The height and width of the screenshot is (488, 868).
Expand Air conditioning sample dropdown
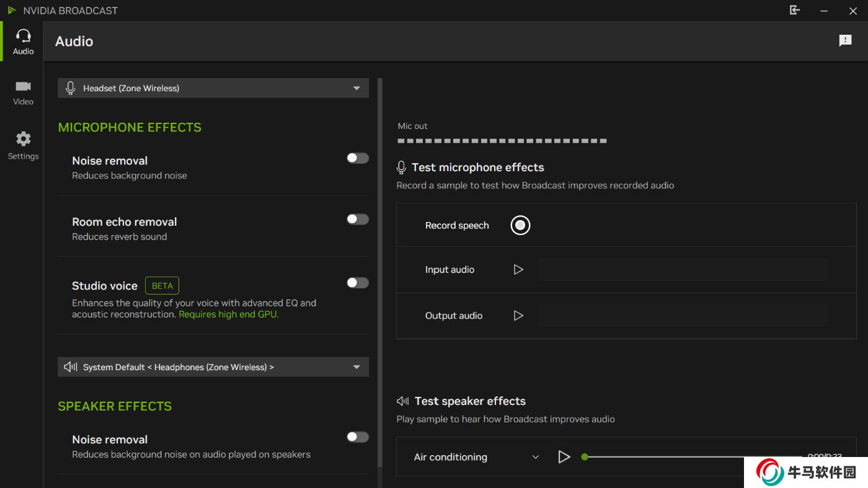pos(536,457)
